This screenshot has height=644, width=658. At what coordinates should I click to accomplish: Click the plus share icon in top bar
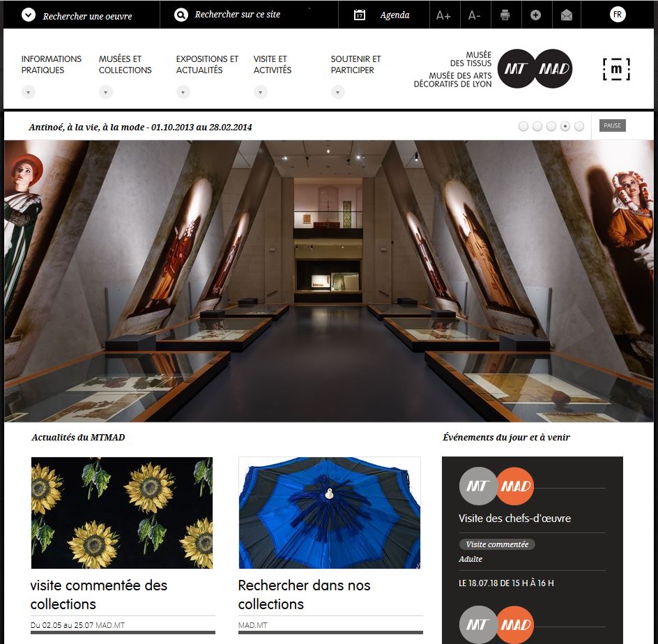(535, 15)
